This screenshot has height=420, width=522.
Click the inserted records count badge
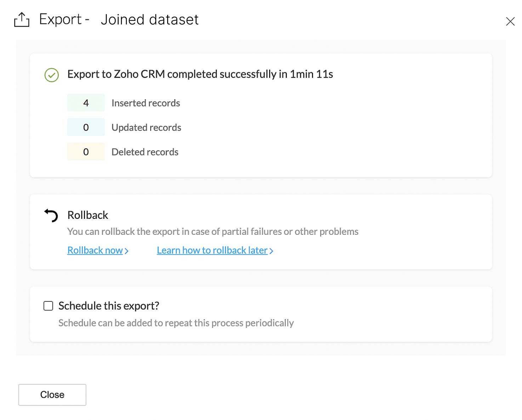pyautogui.click(x=86, y=103)
